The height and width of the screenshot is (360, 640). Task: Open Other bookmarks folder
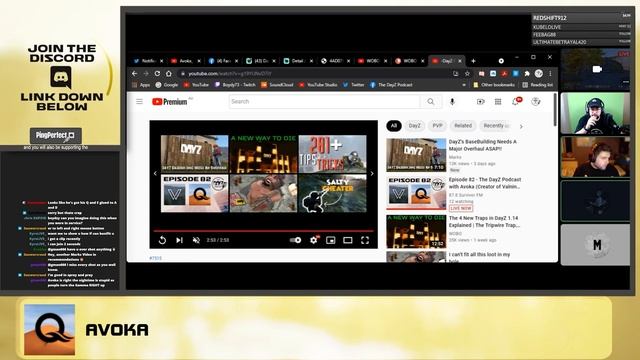[x=493, y=85]
